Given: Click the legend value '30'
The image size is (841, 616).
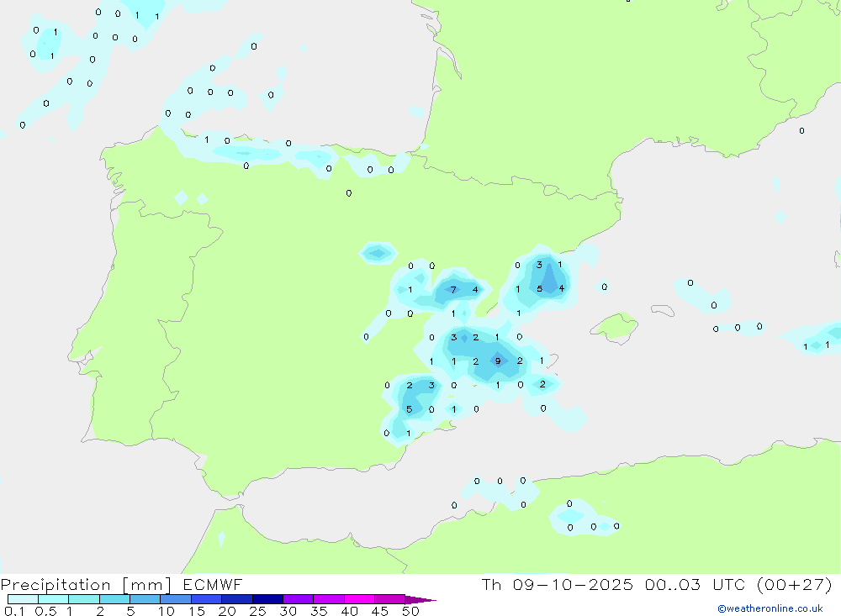Looking at the screenshot, I should [x=288, y=611].
